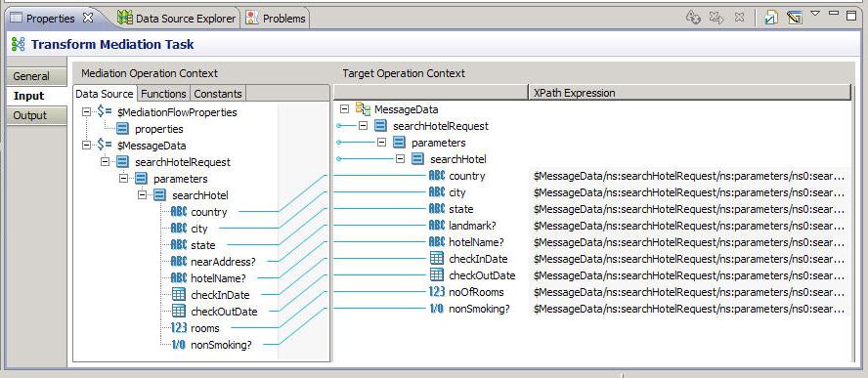Collapse the searchHotel node in Data Source
The width and height of the screenshot is (868, 378).
pyautogui.click(x=143, y=194)
